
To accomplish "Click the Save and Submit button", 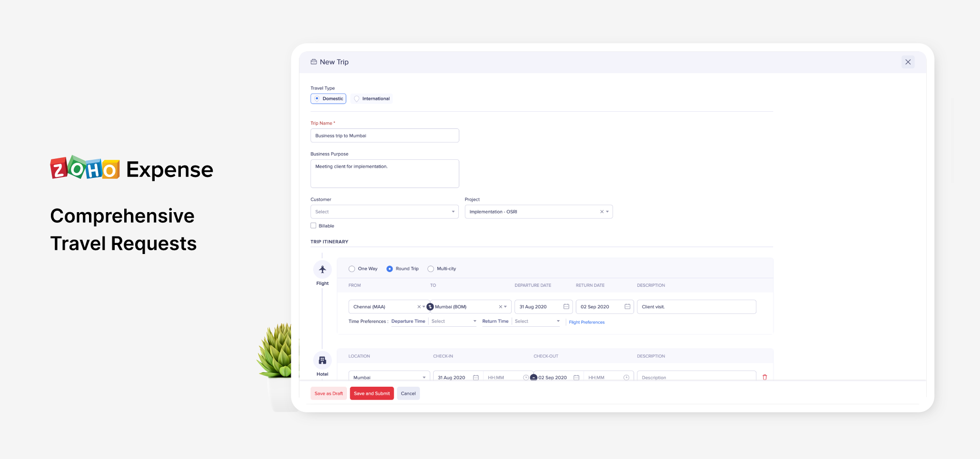I will pos(372,393).
